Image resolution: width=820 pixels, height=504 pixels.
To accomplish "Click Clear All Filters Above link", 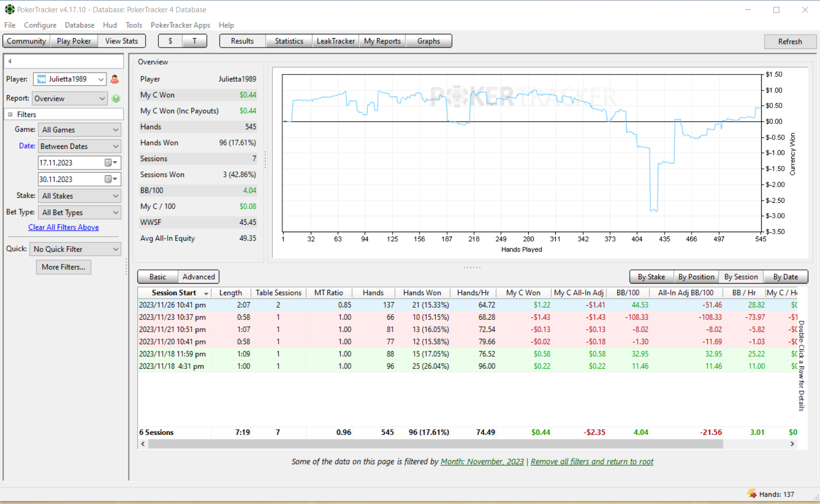I will tap(64, 227).
